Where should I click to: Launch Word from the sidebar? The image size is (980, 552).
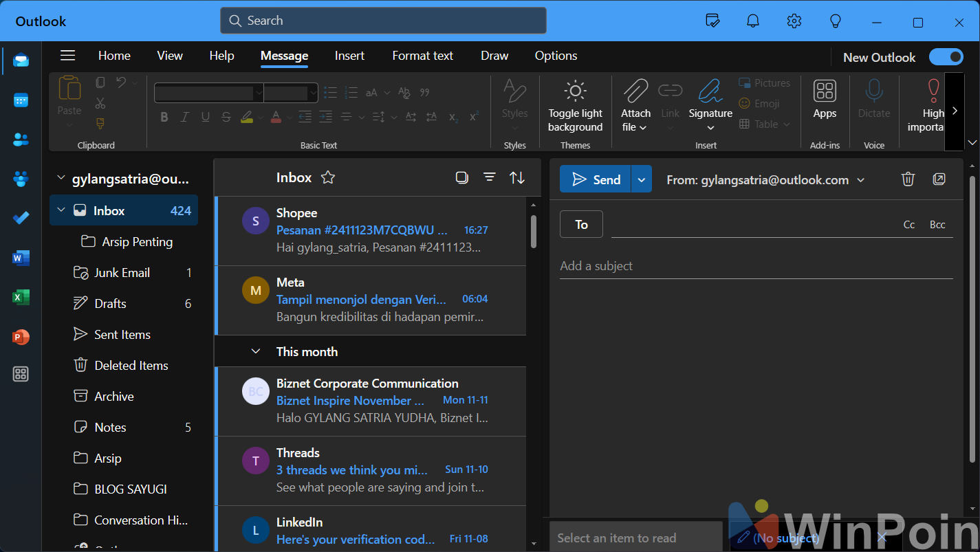(21, 258)
